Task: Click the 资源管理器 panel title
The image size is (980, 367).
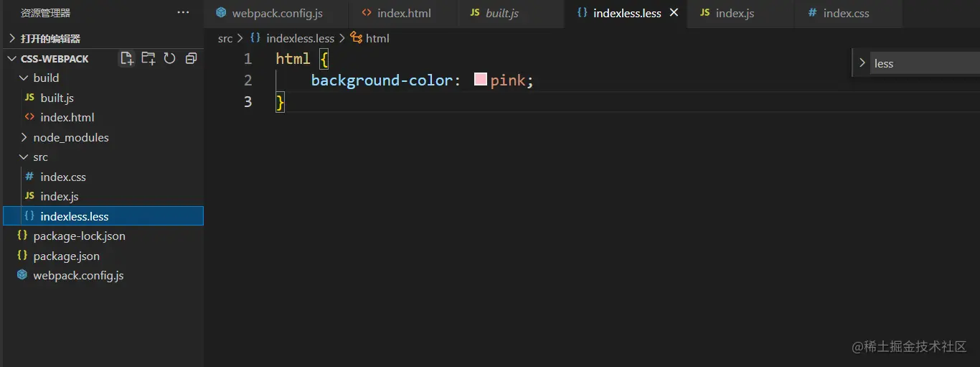Action: [46, 13]
